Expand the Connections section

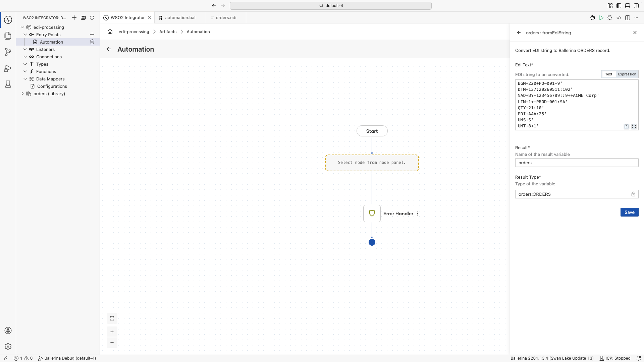(25, 57)
